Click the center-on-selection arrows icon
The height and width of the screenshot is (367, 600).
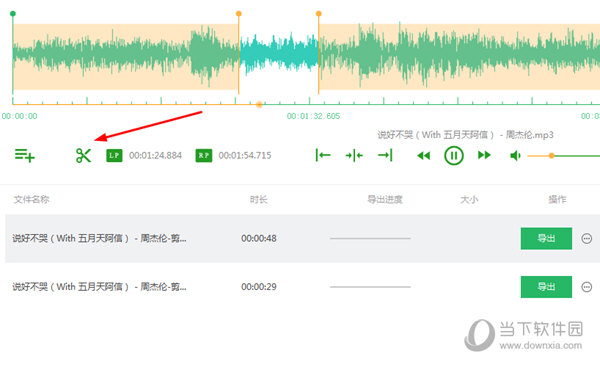(x=354, y=155)
